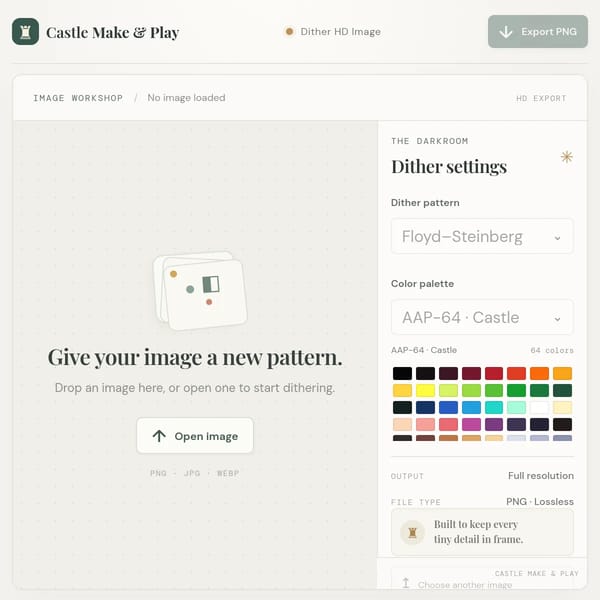Viewport: 600px width, 600px height.
Task: Click the Export PNG download arrow icon
Action: coord(506,32)
